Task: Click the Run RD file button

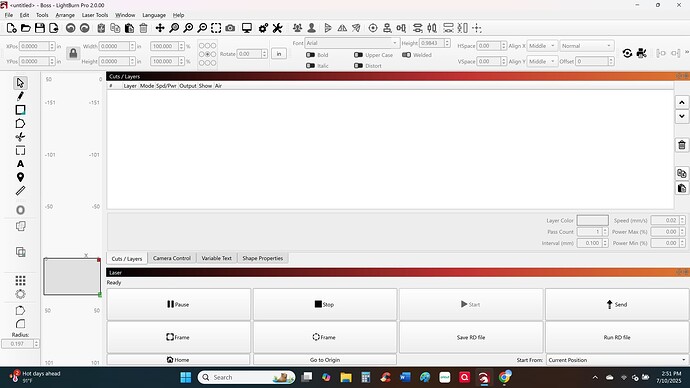Action: (x=617, y=337)
